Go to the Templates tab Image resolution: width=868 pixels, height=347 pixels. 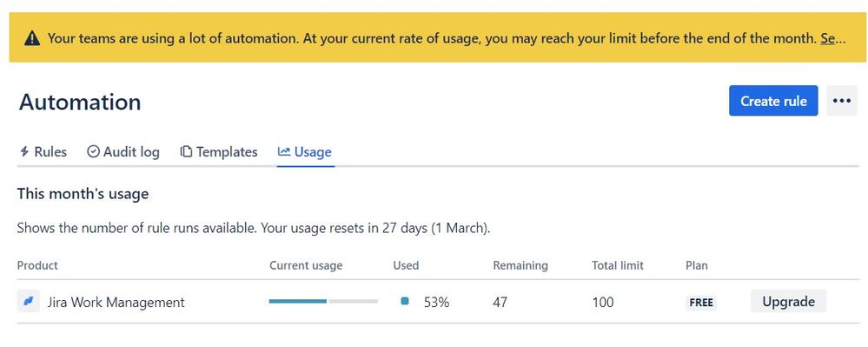click(x=219, y=152)
